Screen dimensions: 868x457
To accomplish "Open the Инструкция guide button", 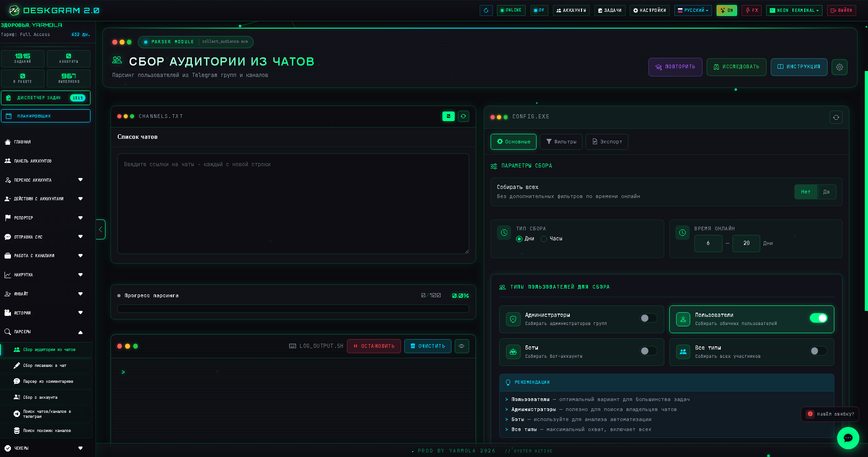I will click(799, 67).
